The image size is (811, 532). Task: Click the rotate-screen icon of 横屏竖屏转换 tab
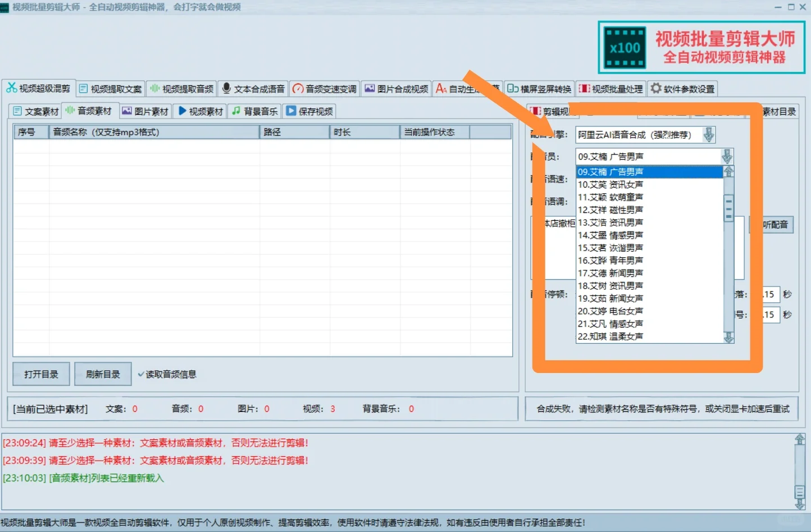click(513, 89)
